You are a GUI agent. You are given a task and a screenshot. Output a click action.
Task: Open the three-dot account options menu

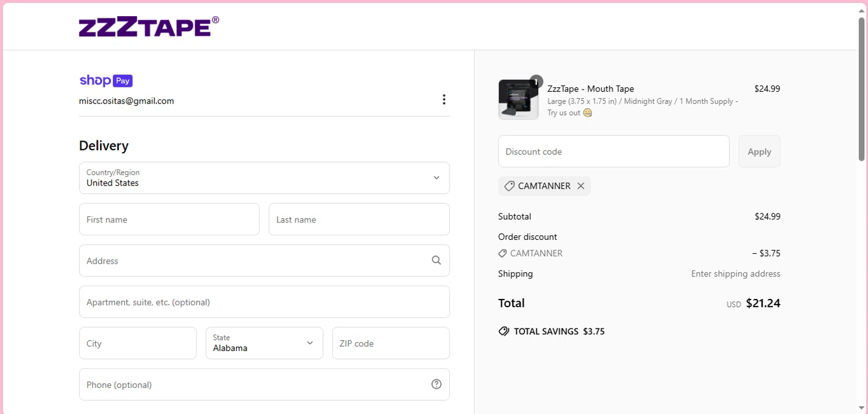[x=444, y=99]
